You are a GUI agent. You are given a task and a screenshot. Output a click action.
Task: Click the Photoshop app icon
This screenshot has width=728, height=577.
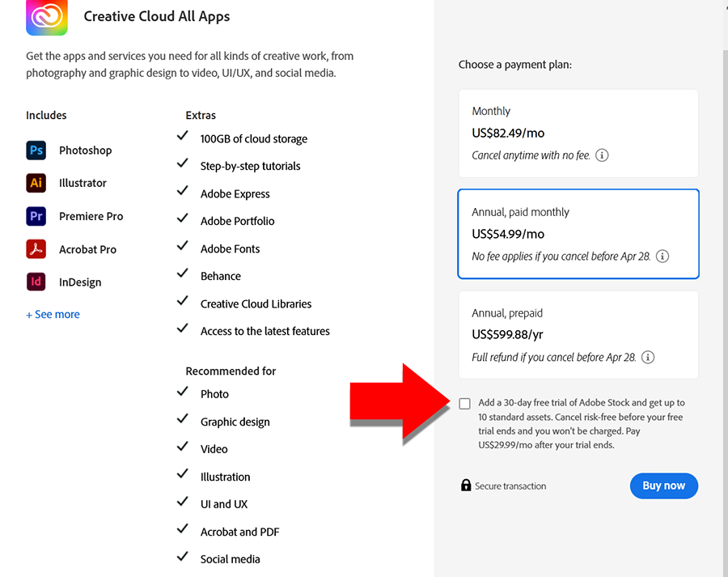tap(36, 151)
